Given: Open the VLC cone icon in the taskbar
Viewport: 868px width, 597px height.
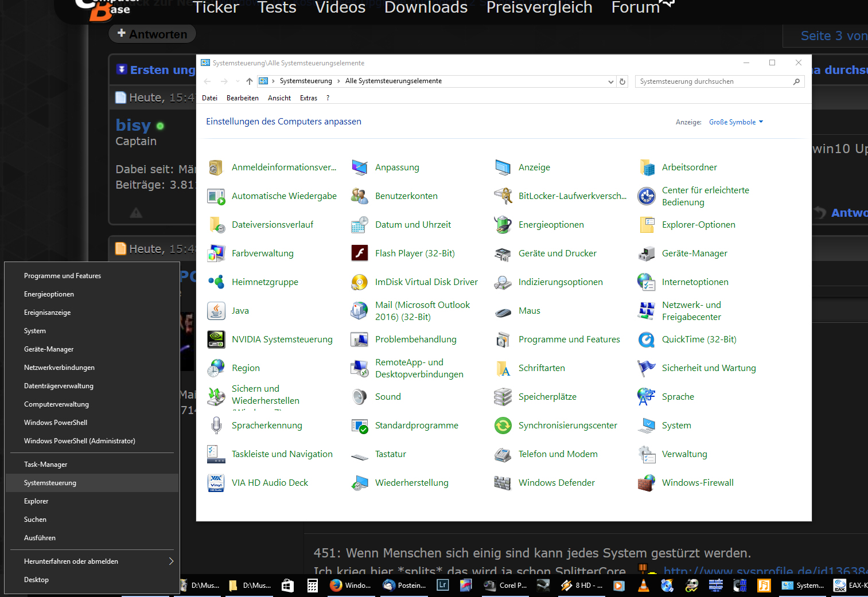Looking at the screenshot, I should 644,585.
